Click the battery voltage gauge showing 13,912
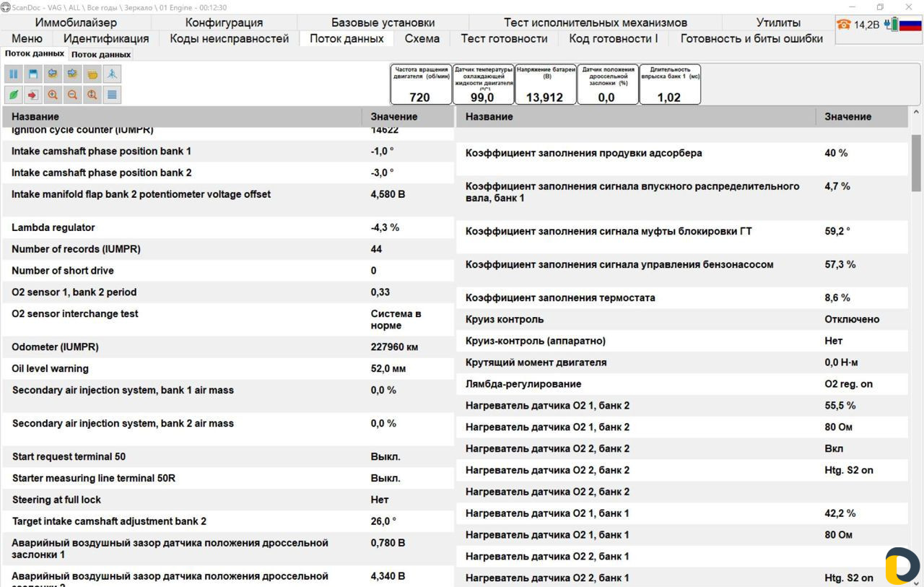Viewport: 924px width, 587px height. [x=545, y=84]
